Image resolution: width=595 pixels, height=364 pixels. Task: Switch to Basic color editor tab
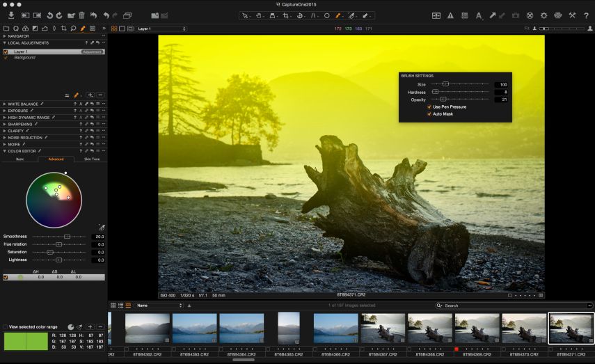[x=19, y=159]
